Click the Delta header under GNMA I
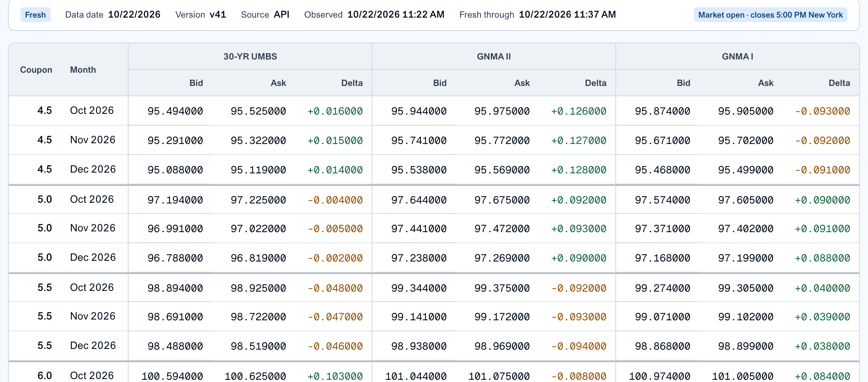This screenshot has width=868, height=382. (839, 83)
